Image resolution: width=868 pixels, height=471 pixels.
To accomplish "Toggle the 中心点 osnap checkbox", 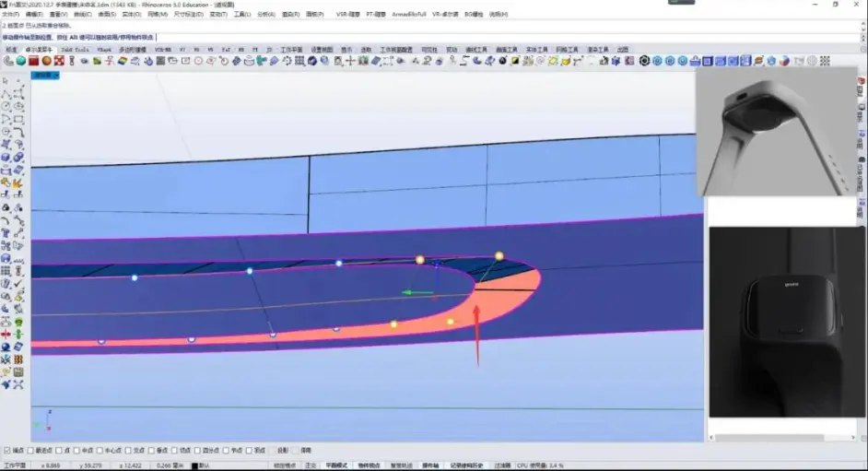I will pos(100,451).
